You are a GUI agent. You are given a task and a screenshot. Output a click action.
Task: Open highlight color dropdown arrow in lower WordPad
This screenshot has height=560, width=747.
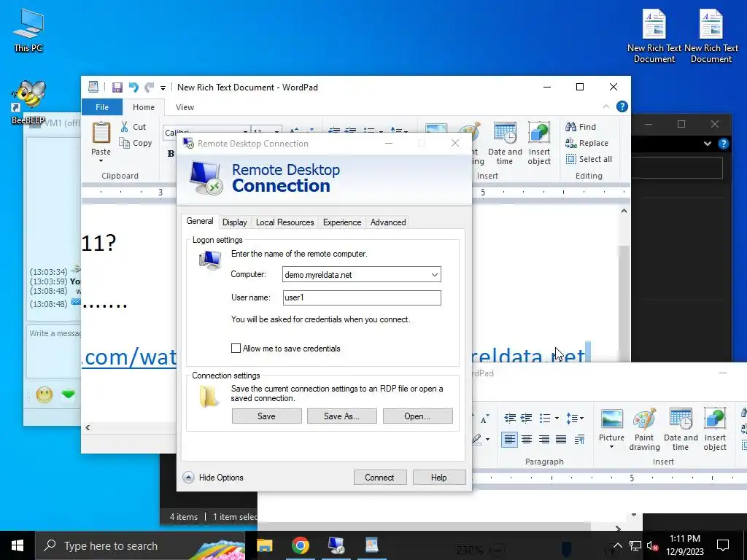point(487,439)
